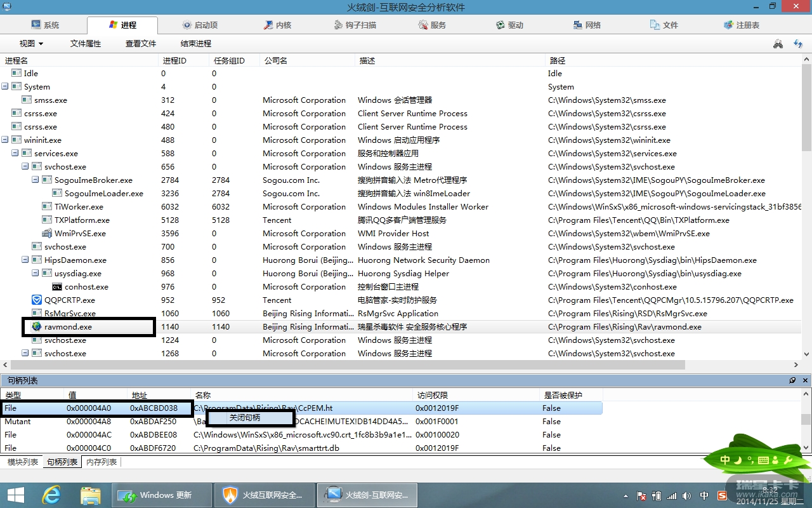Switch to the 系统 tab
This screenshot has width=812, height=508.
coord(45,25)
